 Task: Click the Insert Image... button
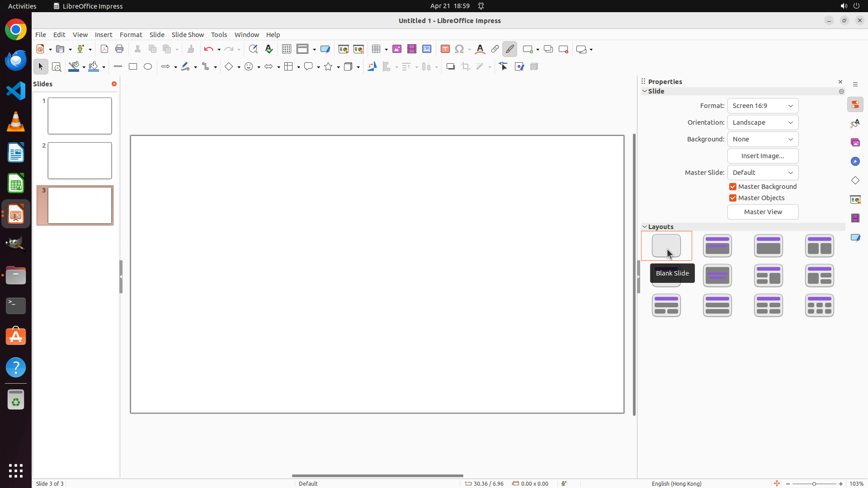(763, 156)
